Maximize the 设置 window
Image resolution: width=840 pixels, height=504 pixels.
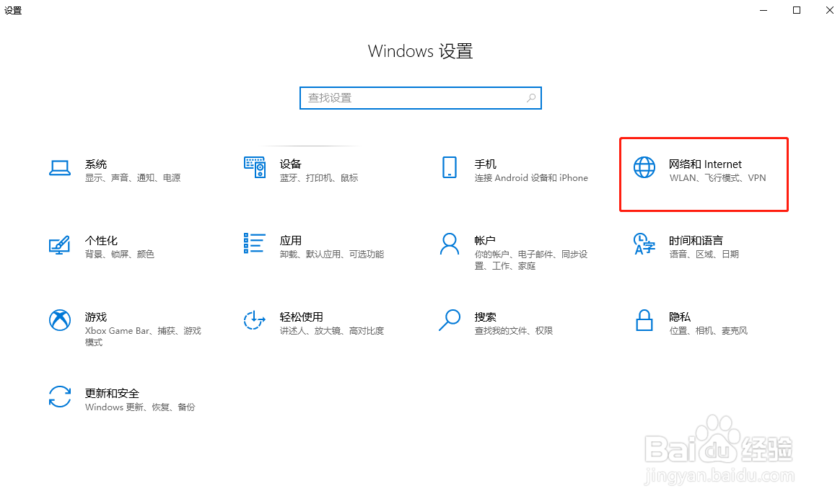point(797,10)
